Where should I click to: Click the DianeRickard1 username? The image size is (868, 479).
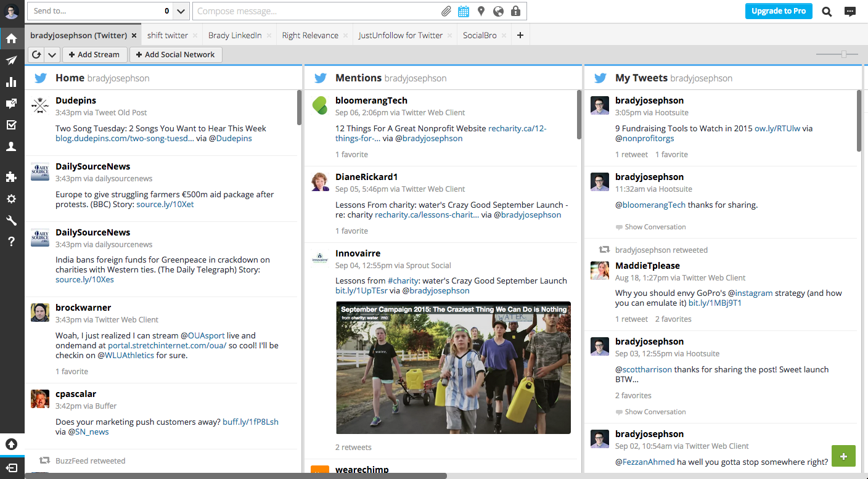point(367,176)
